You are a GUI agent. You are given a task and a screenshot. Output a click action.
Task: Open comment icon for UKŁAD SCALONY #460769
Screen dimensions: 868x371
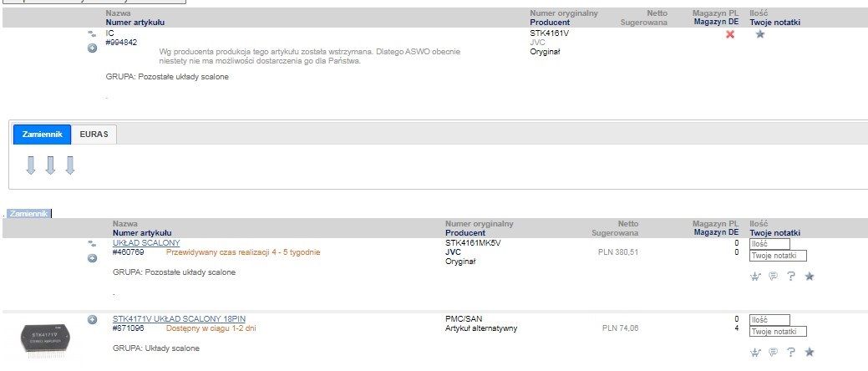coord(774,277)
